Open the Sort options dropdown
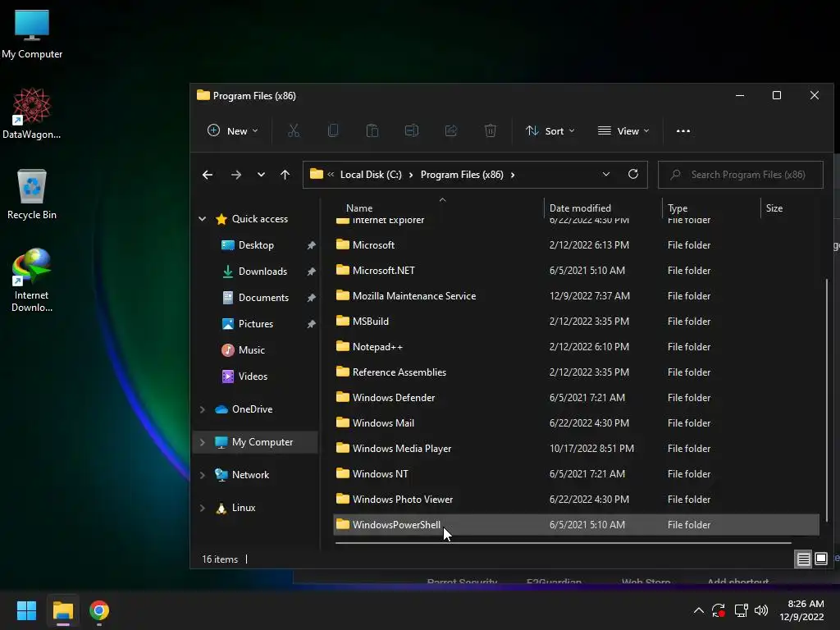This screenshot has height=630, width=840. (550, 130)
